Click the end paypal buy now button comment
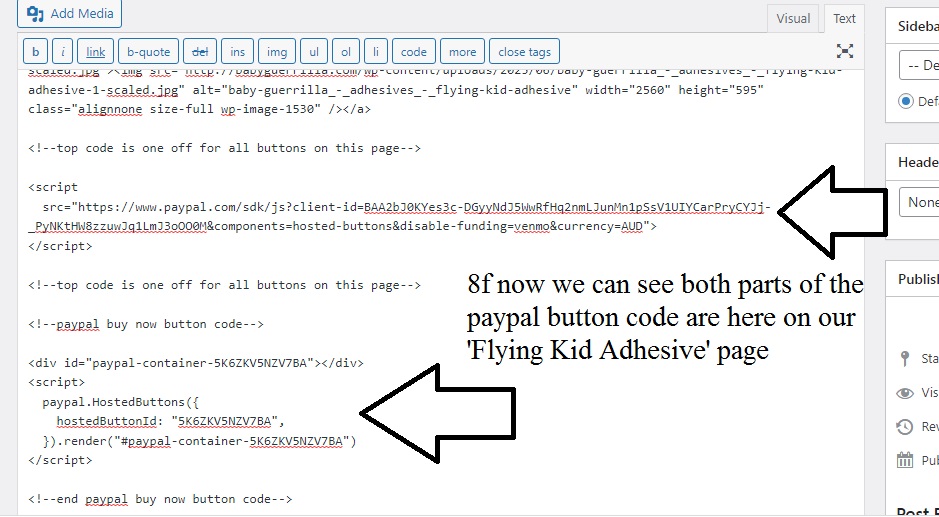939x517 pixels. point(160,499)
